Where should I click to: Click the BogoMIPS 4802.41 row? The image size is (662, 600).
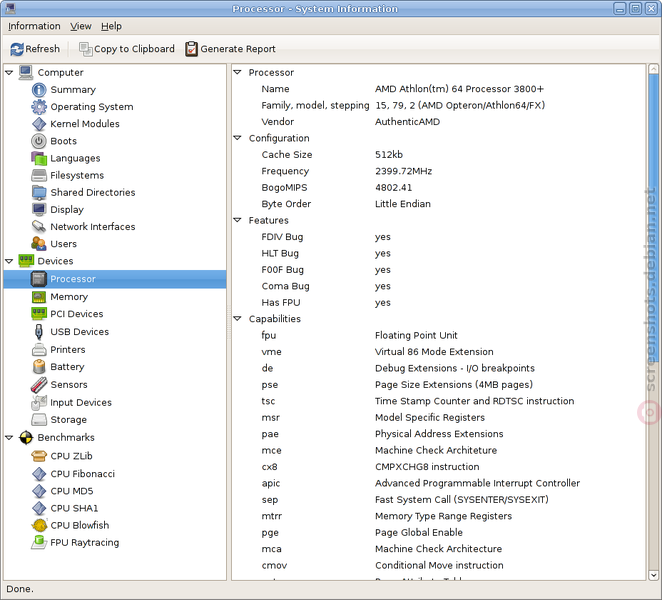click(x=438, y=187)
